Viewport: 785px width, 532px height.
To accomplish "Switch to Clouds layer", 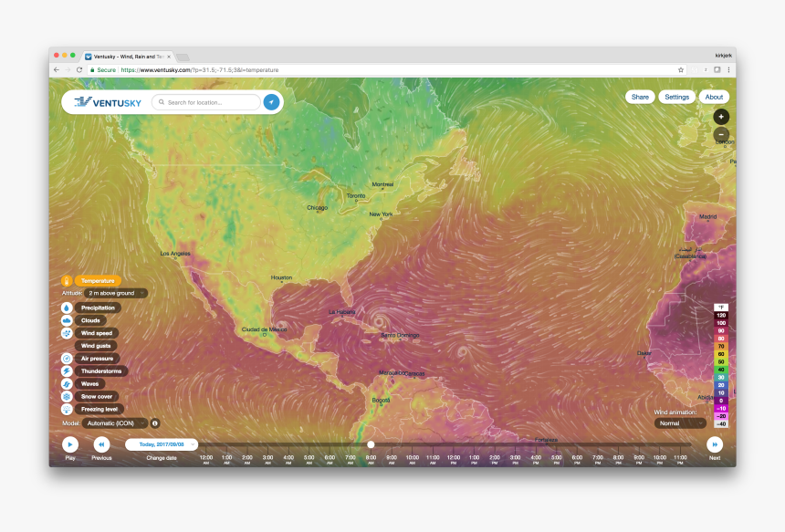I will [x=90, y=320].
